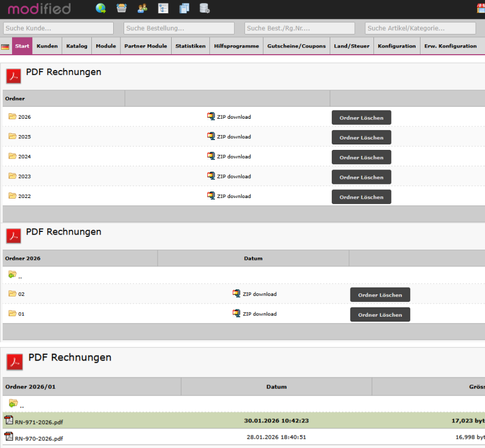The image size is (485, 448).
Task: Open the Gutscheine/Coupons menu
Action: pos(296,46)
